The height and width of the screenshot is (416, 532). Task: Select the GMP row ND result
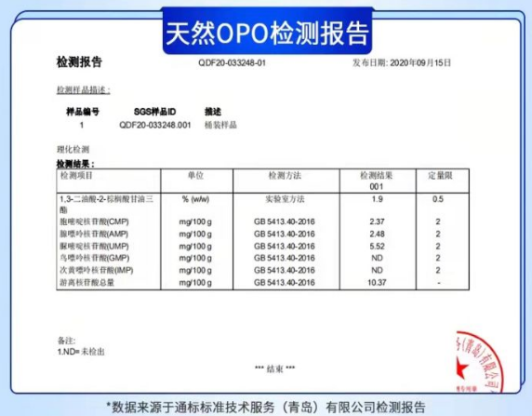[x=377, y=258]
